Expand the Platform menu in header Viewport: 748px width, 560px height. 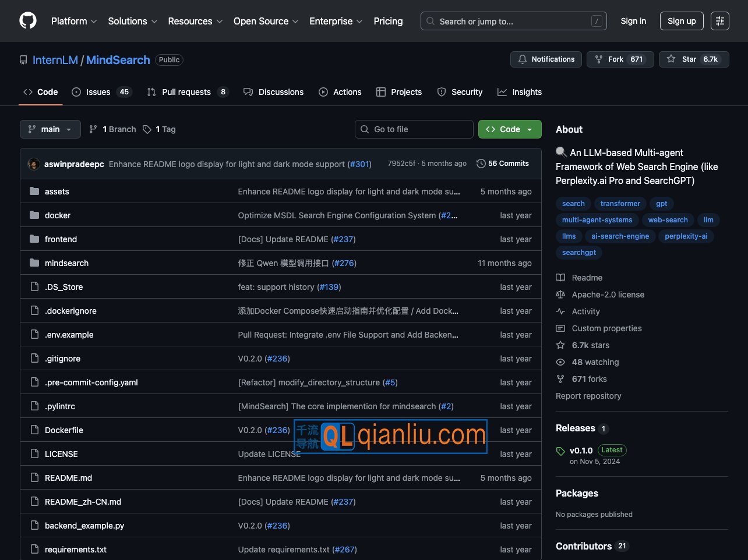[x=73, y=21]
